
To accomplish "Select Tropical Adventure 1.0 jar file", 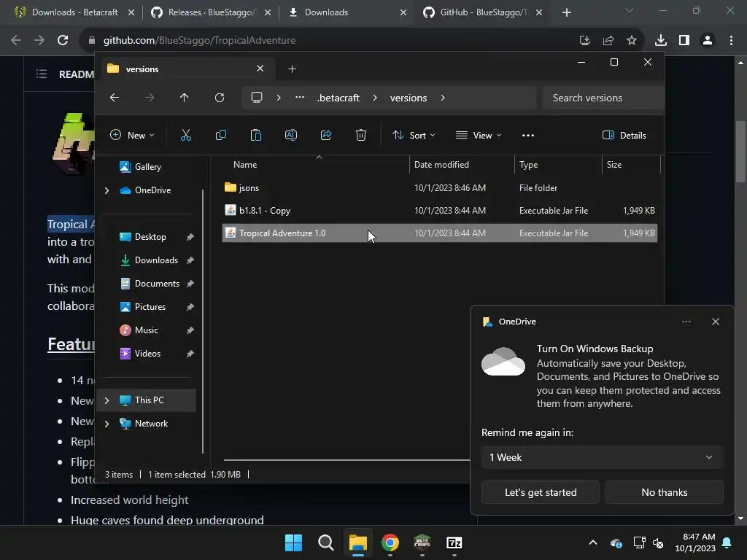I will (x=439, y=233).
